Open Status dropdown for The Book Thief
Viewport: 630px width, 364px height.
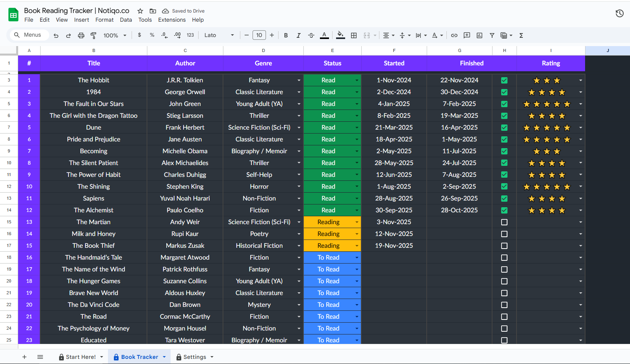click(x=357, y=246)
